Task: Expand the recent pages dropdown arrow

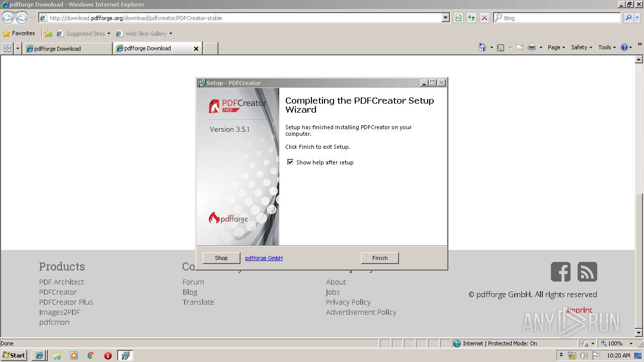Action: [33, 18]
